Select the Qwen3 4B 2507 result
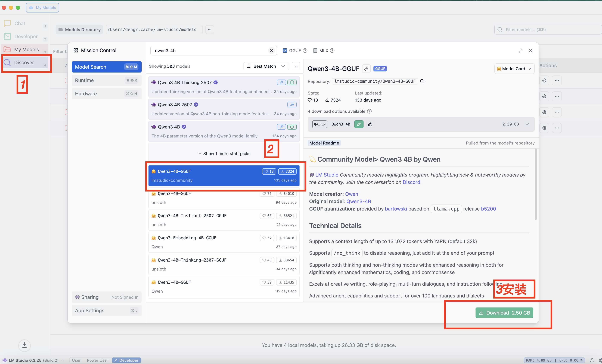Screen dimensions: 602x364 pos(224,109)
